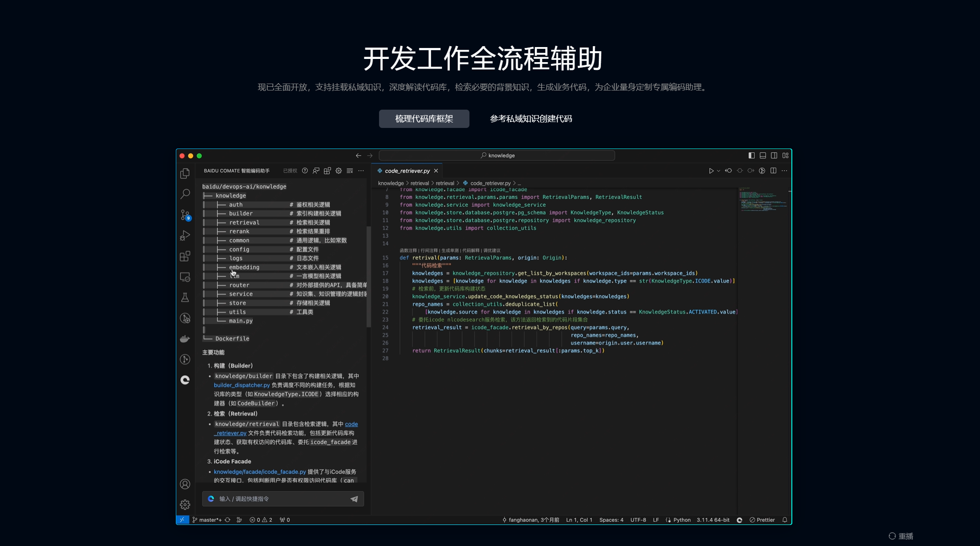980x546 pixels.
Task: Click fanghaonan git blame status entry
Action: 531,520
